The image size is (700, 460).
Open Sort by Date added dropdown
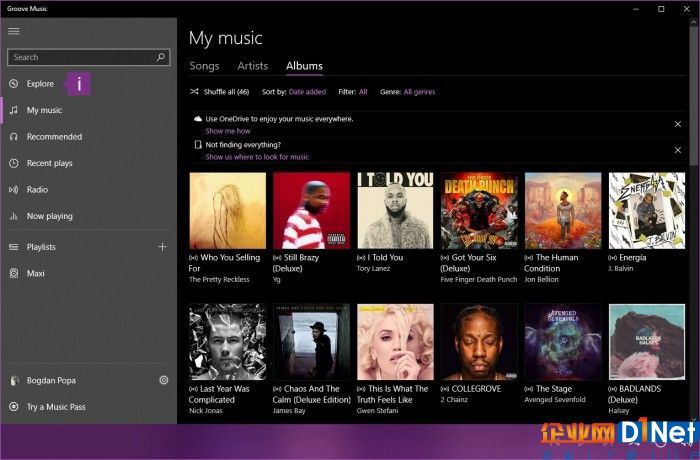(x=307, y=92)
